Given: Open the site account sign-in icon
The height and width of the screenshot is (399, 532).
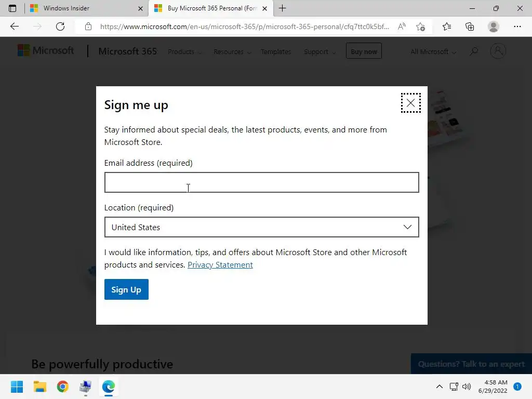Looking at the screenshot, I should (498, 51).
